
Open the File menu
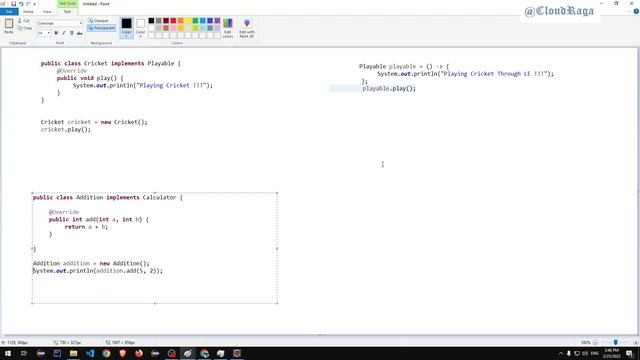(9, 11)
